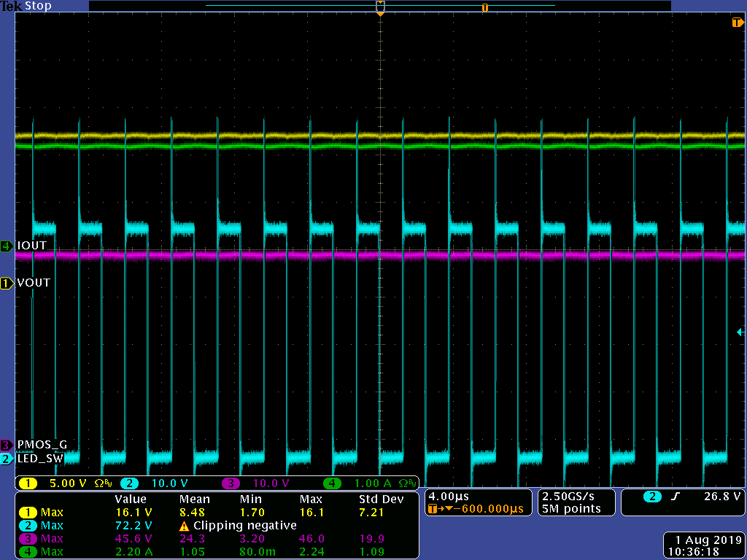Click the 1 Aug 2019 date readout

coord(708,540)
